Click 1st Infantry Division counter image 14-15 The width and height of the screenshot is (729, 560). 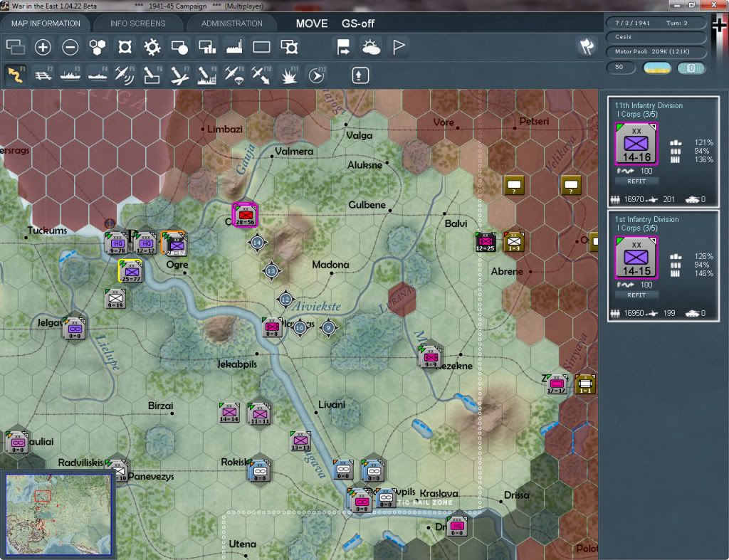(636, 258)
